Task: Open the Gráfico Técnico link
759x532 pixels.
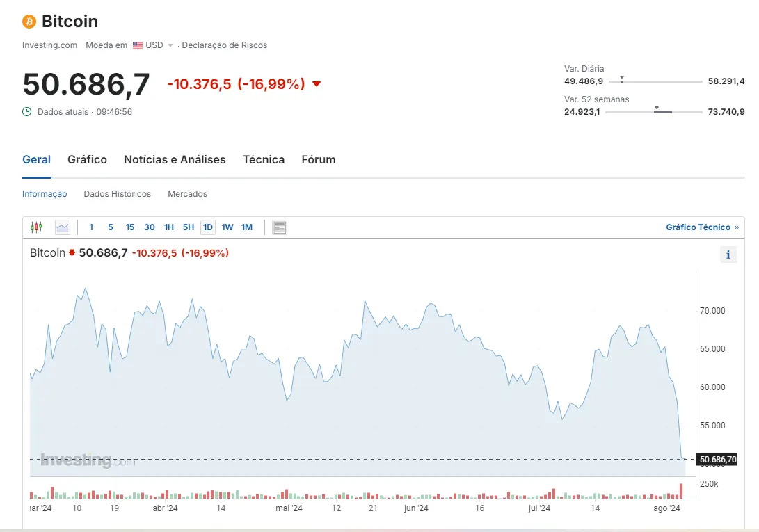Action: [703, 227]
